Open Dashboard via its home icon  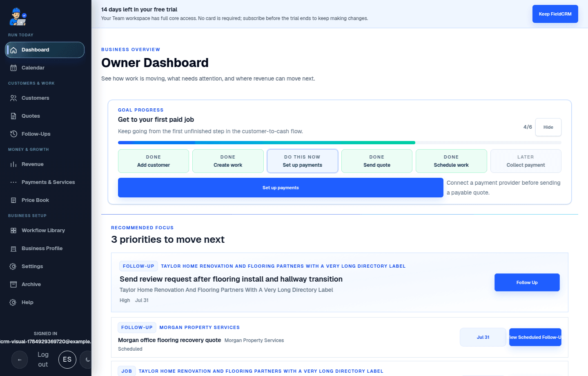click(13, 50)
